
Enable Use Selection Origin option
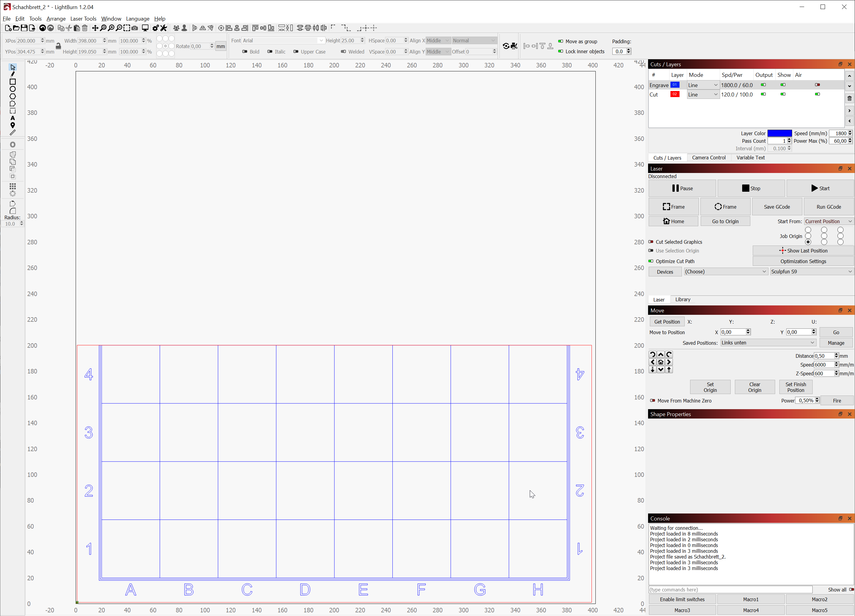(x=652, y=251)
